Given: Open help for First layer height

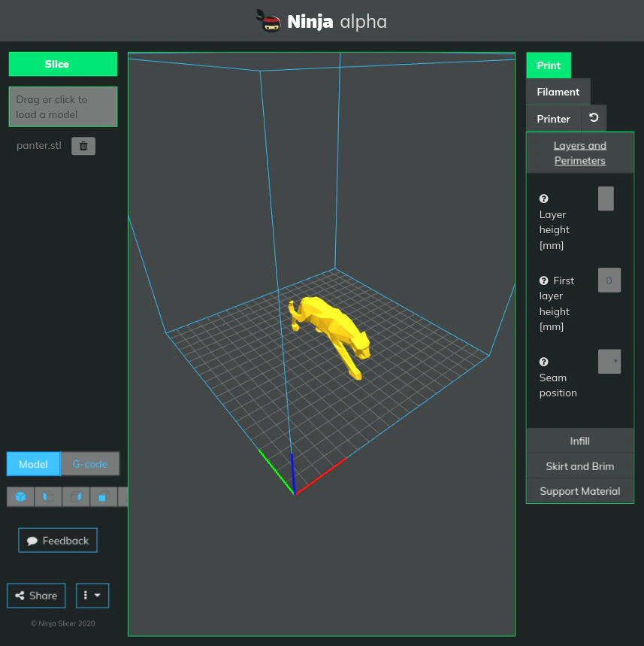Looking at the screenshot, I should pyautogui.click(x=543, y=281).
